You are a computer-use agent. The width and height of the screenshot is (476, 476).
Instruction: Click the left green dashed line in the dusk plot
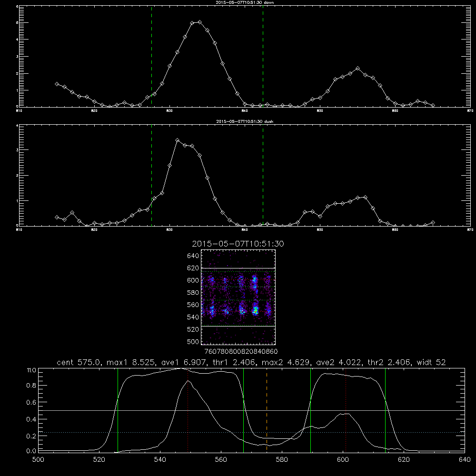[151, 175]
